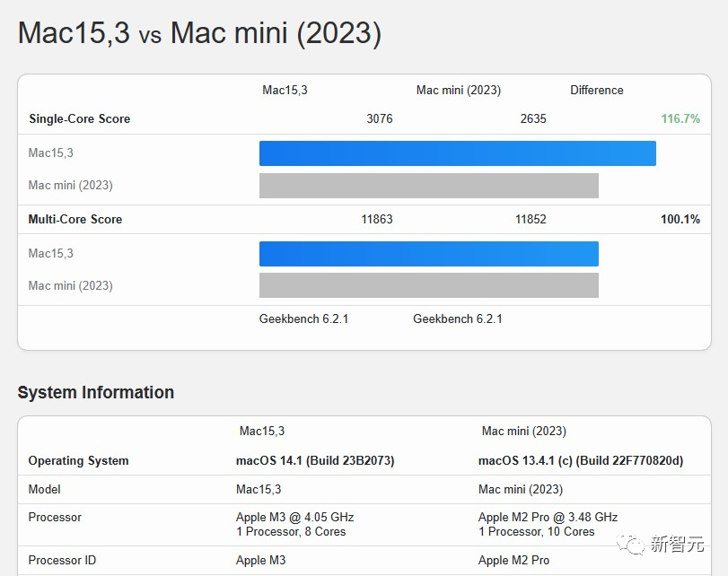Click the 2635 single-core score value
728x576 pixels.
click(x=532, y=118)
